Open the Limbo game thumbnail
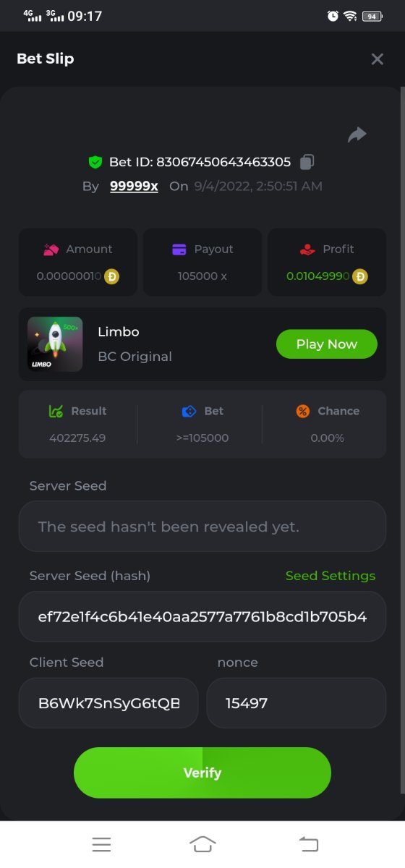 55,344
